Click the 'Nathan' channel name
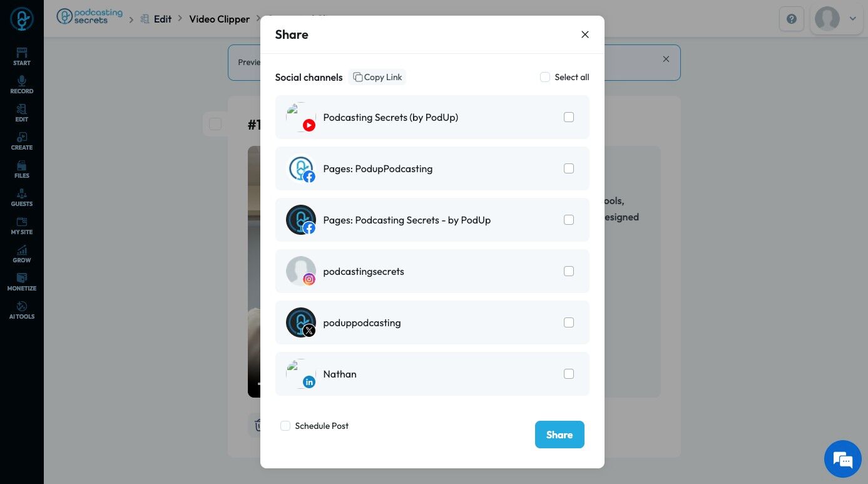The height and width of the screenshot is (484, 868). point(340,374)
